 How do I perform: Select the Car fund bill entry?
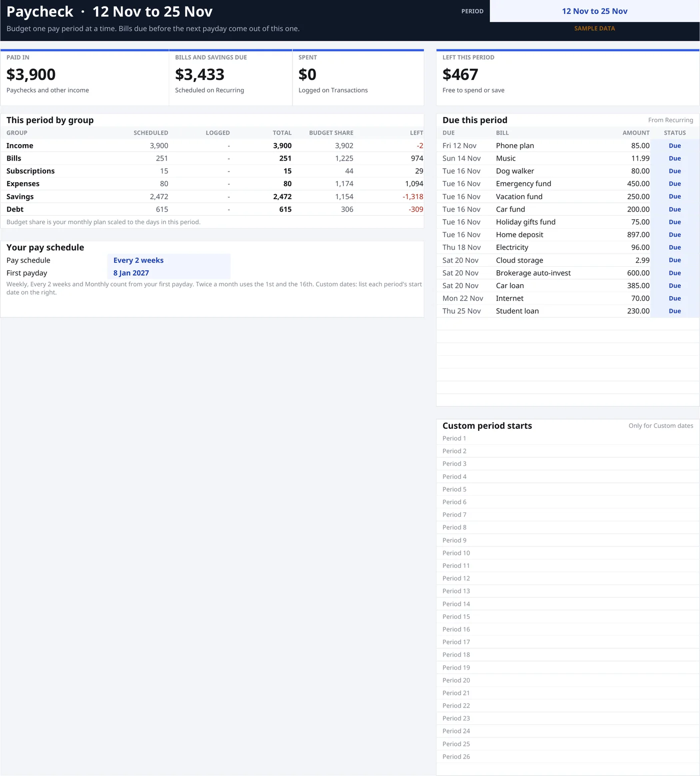pyautogui.click(x=510, y=209)
